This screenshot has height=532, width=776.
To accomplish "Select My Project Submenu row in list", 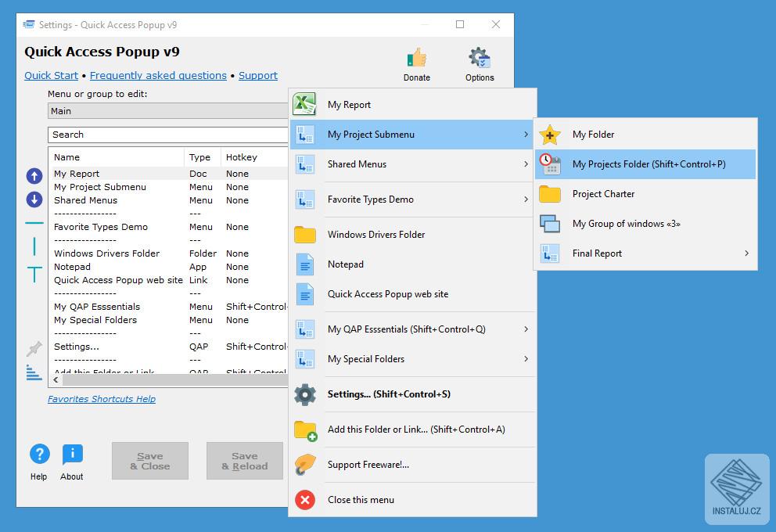I will coord(169,187).
